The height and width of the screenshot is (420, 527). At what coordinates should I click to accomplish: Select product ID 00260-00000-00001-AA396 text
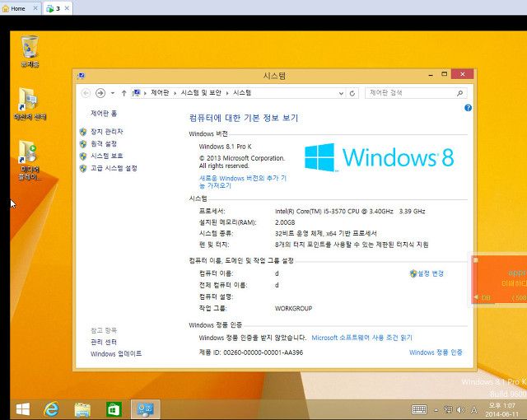[x=263, y=352]
